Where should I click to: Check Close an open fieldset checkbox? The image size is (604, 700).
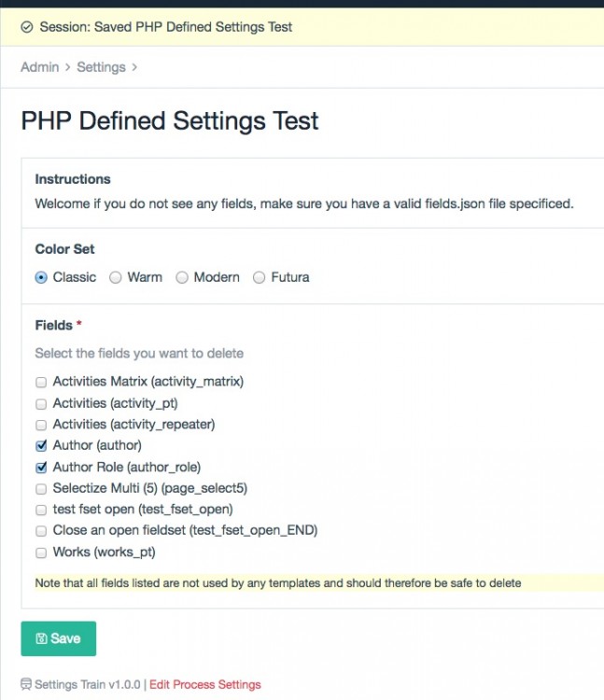(41, 531)
